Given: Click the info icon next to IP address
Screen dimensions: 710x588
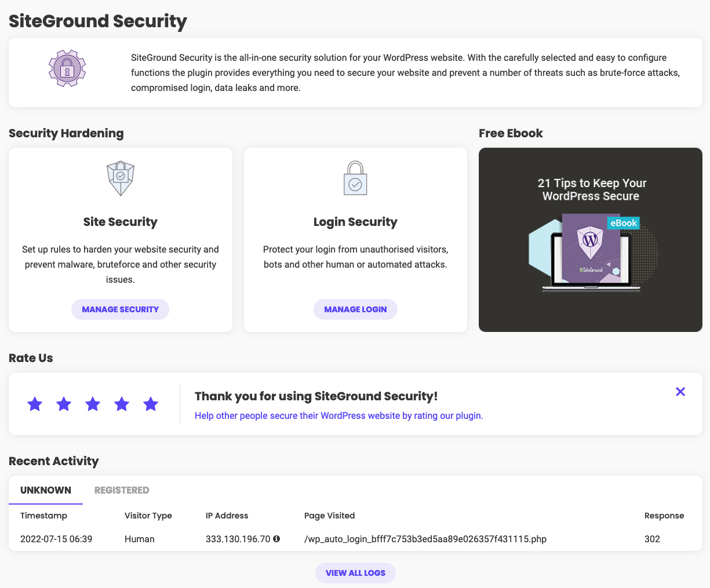Looking at the screenshot, I should [276, 539].
